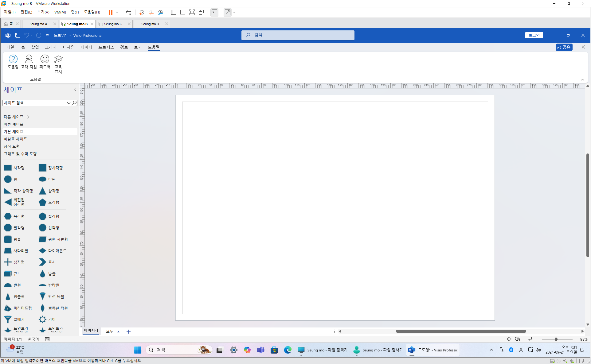591x364 pixels.
Task: Expand the 다른 셰이프 more shapes arrow
Action: pos(29,117)
